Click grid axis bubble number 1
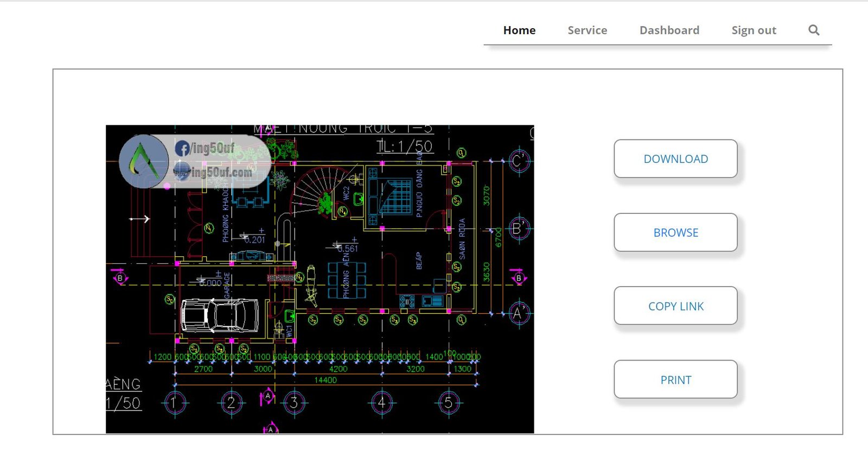The width and height of the screenshot is (868, 449). 174,403
